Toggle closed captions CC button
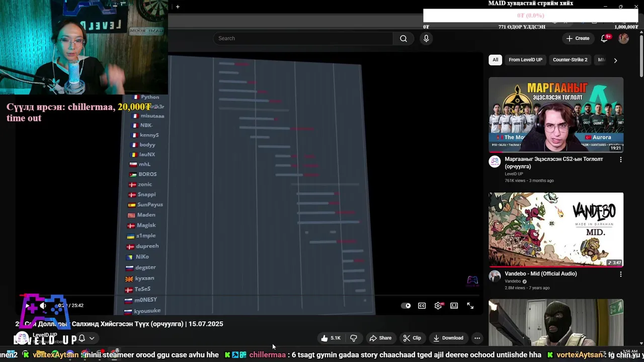This screenshot has height=362, width=644. pos(422,306)
